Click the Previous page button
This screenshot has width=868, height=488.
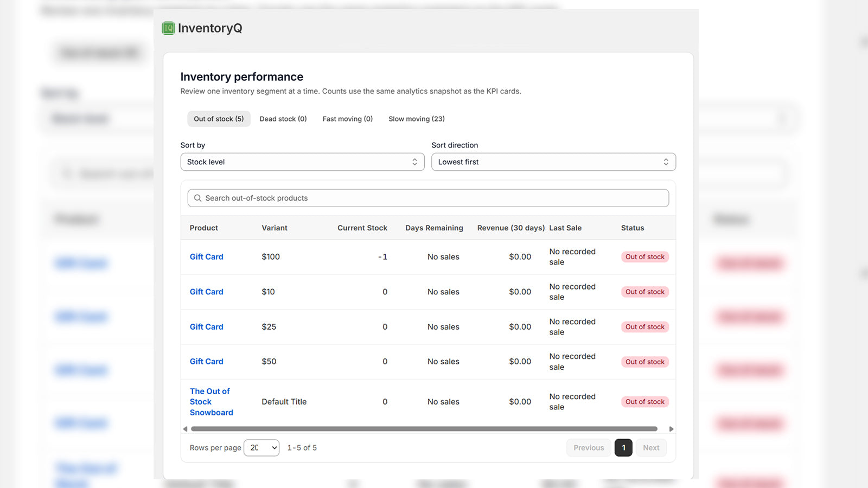pyautogui.click(x=589, y=448)
